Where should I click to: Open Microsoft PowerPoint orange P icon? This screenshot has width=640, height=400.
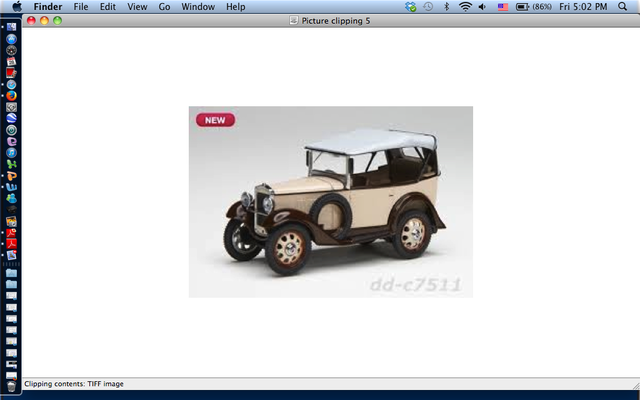coord(11,176)
